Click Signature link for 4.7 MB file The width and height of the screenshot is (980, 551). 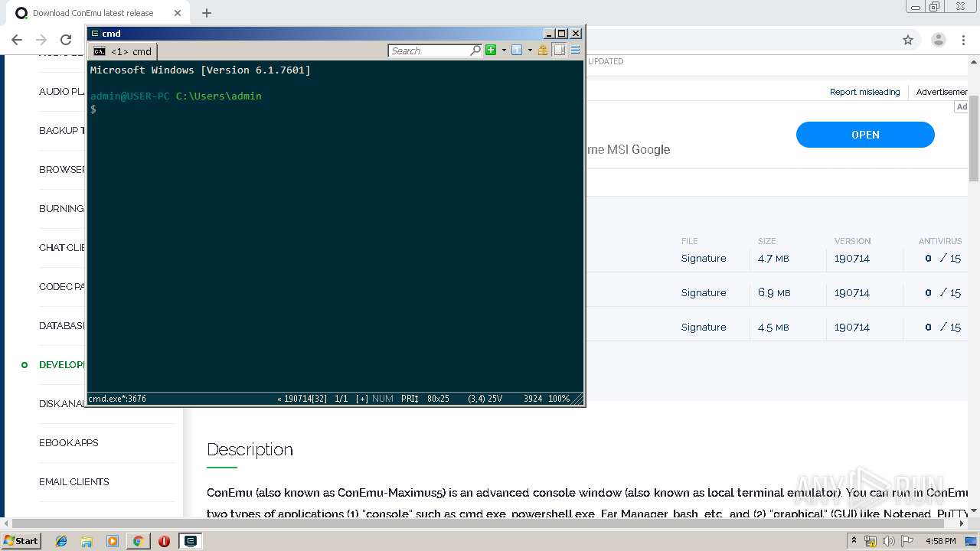[704, 258]
